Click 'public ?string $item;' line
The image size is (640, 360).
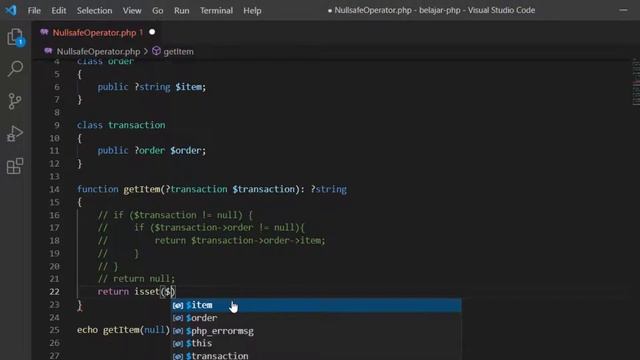tap(152, 87)
